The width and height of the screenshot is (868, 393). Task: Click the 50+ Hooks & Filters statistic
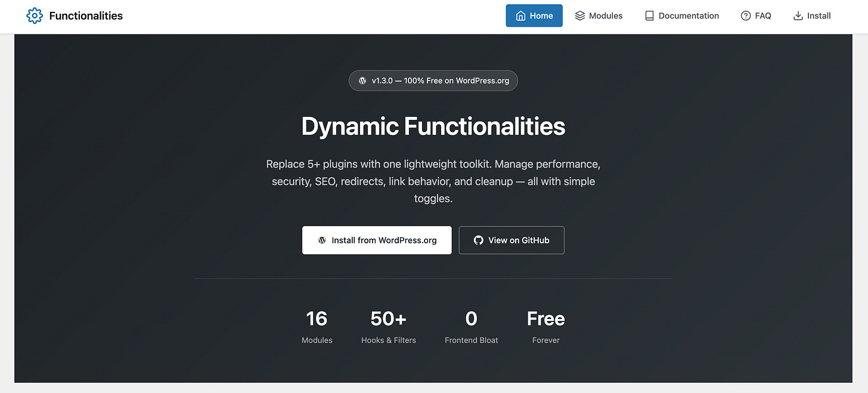(x=389, y=326)
